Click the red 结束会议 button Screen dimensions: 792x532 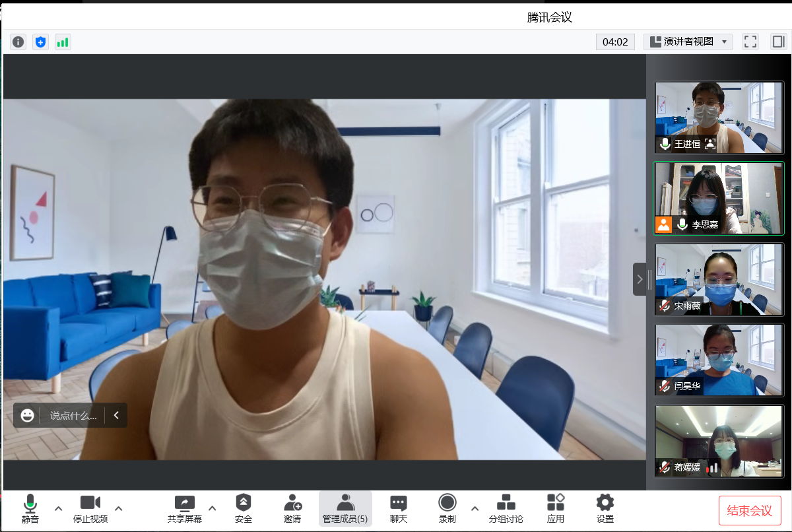pos(749,510)
